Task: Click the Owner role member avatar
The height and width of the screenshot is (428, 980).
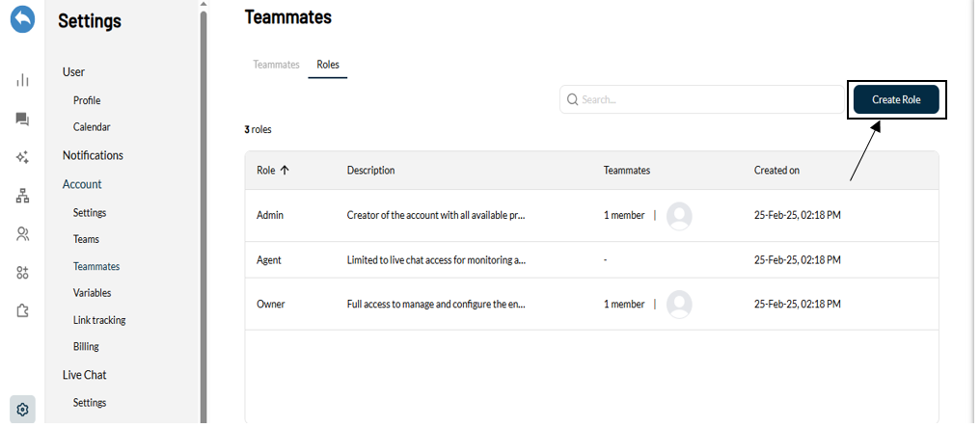Action: click(679, 305)
